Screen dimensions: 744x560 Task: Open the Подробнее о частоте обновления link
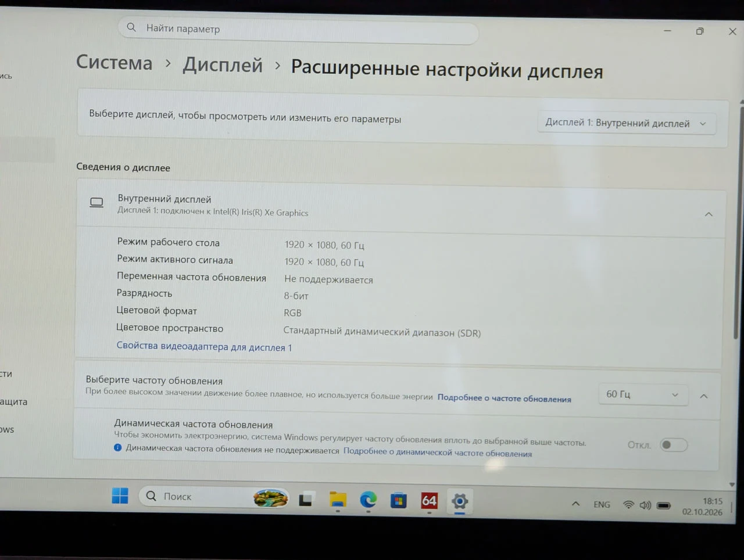pyautogui.click(x=504, y=398)
